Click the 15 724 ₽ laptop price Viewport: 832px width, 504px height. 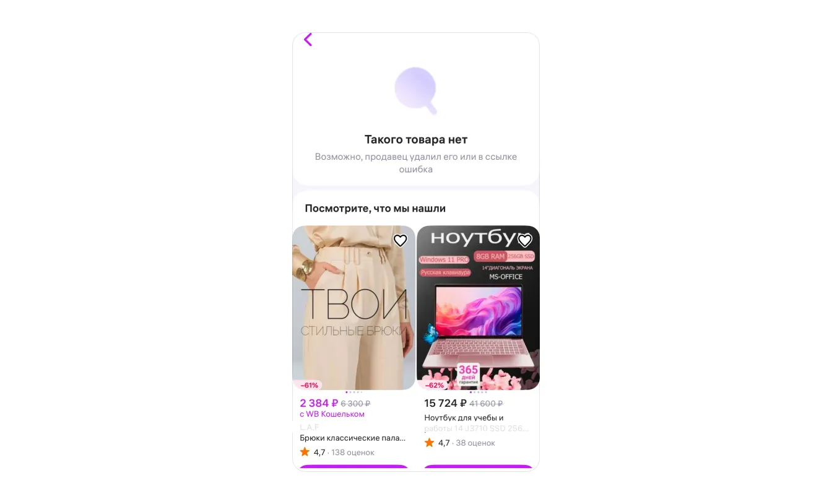(x=445, y=404)
